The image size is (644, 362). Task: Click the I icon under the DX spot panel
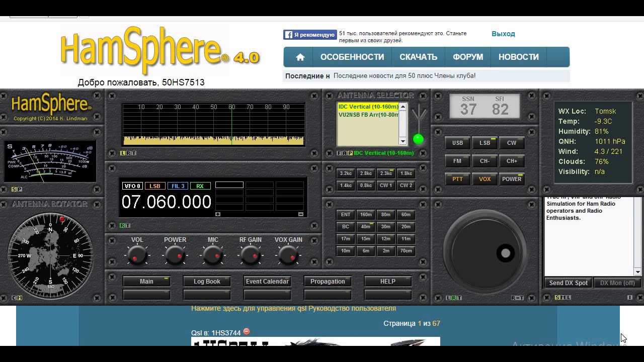629,298
